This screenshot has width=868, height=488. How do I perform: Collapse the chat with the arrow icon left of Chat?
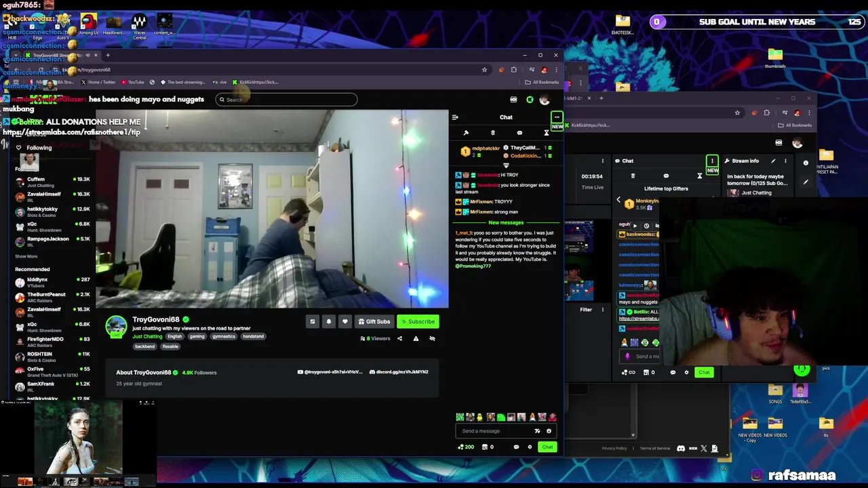pyautogui.click(x=455, y=117)
